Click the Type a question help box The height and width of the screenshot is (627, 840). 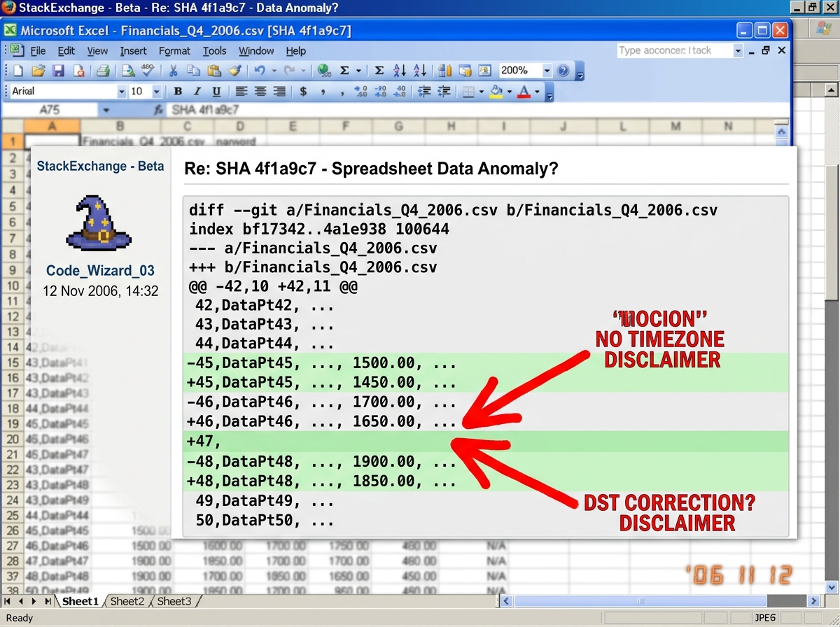point(674,50)
